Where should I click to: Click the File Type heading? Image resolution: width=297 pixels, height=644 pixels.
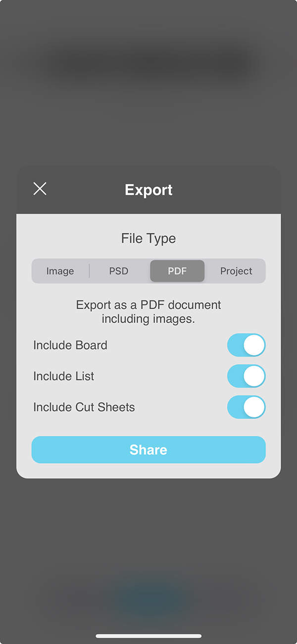[148, 238]
